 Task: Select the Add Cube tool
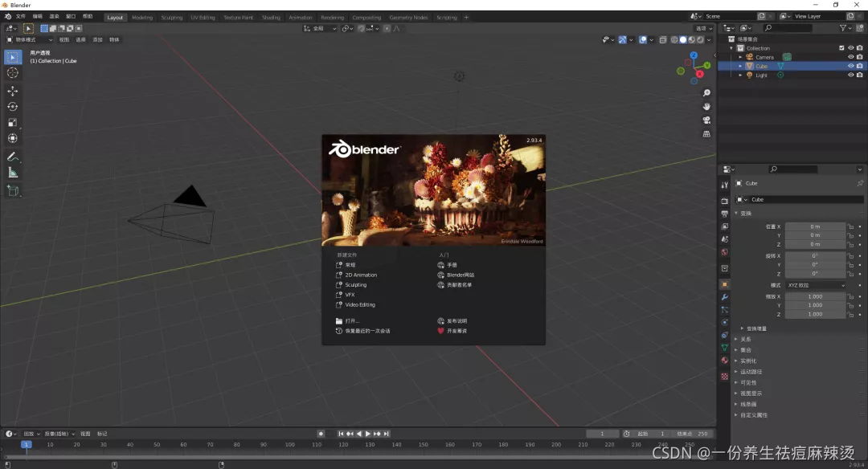(x=13, y=191)
